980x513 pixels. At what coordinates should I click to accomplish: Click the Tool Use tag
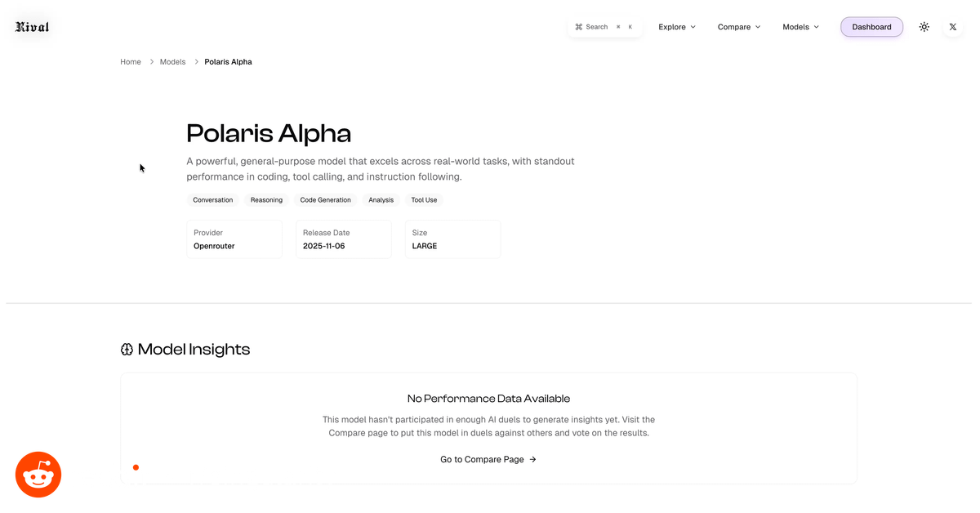coord(424,200)
